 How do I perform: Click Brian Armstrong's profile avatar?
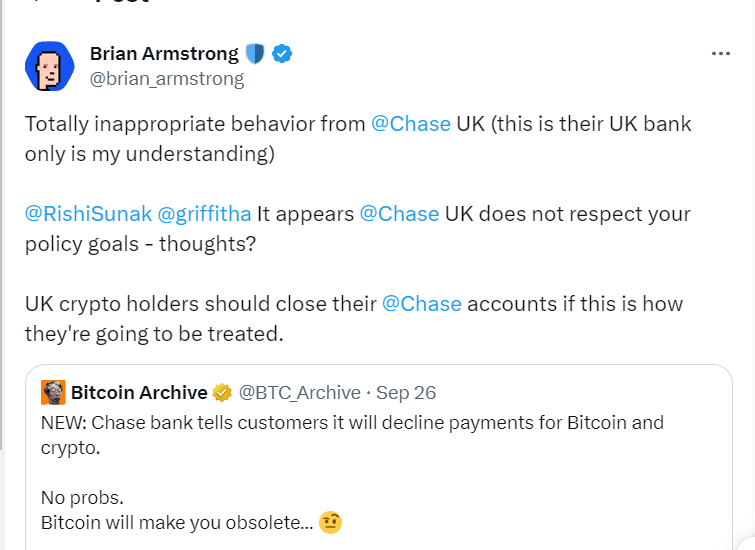tap(49, 66)
